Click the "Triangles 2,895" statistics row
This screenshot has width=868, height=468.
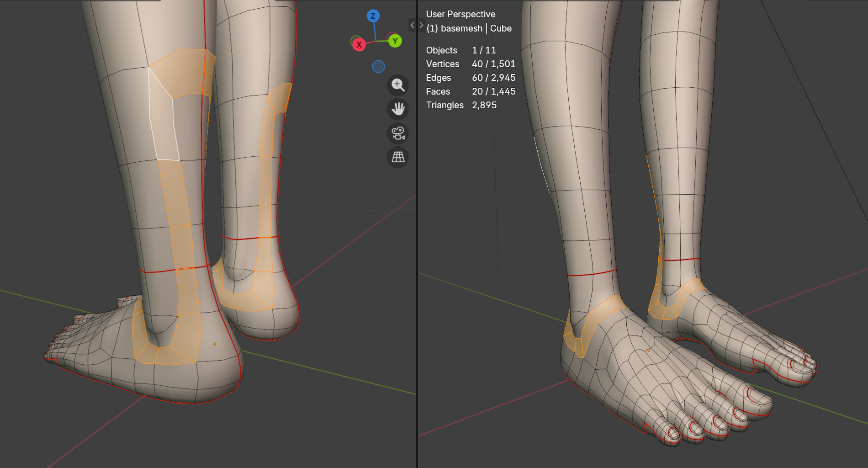coord(461,105)
